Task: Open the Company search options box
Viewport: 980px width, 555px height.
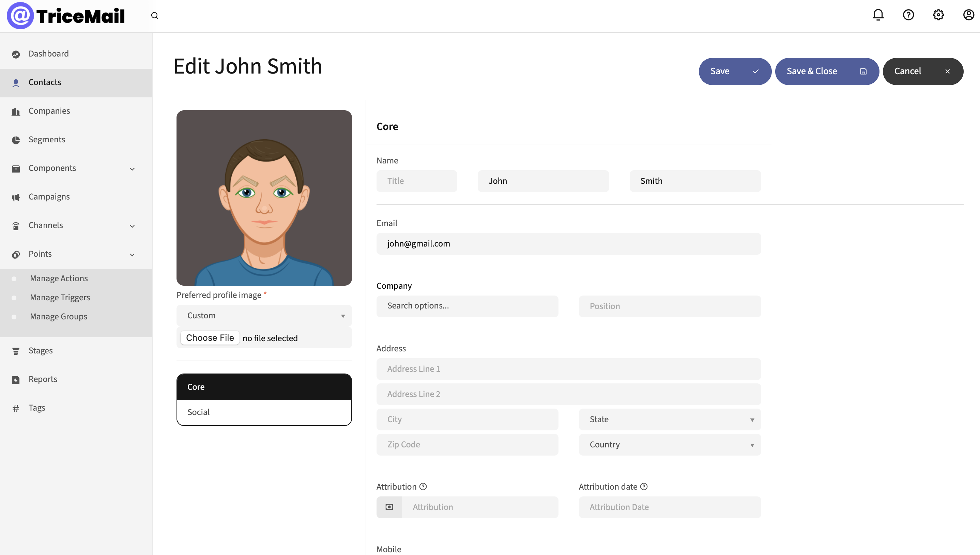Action: (x=467, y=306)
